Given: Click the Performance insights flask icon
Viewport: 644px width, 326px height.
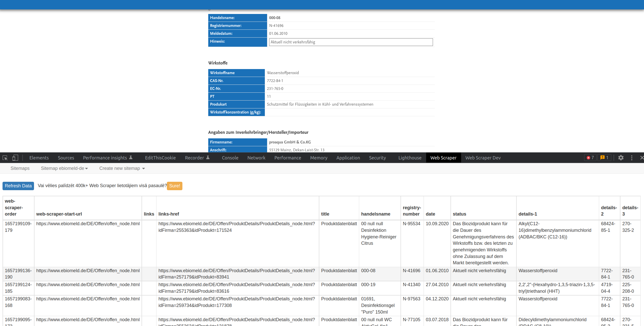Looking at the screenshot, I should tap(131, 158).
